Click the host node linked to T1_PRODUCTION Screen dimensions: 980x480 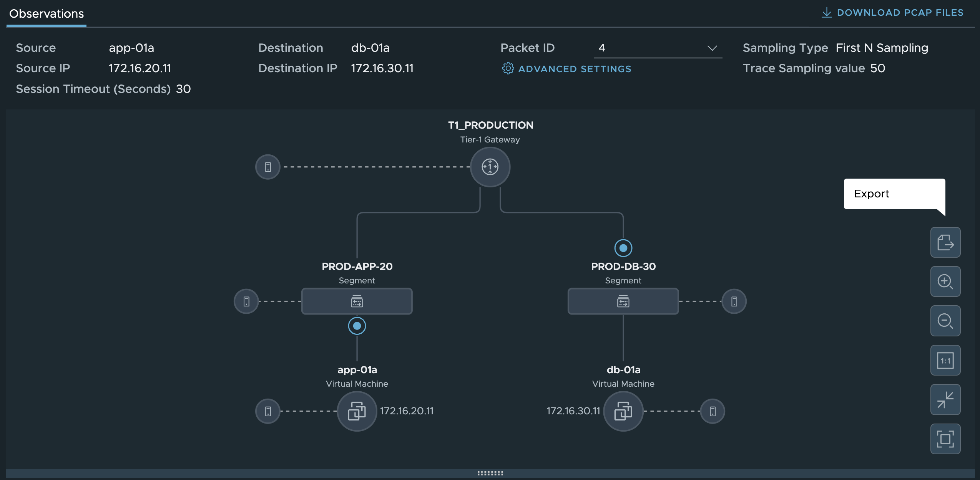coord(268,167)
